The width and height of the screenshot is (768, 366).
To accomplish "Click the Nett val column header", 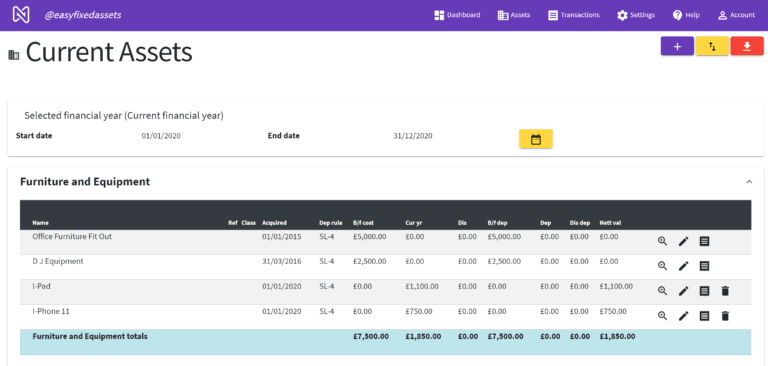I will click(610, 223).
